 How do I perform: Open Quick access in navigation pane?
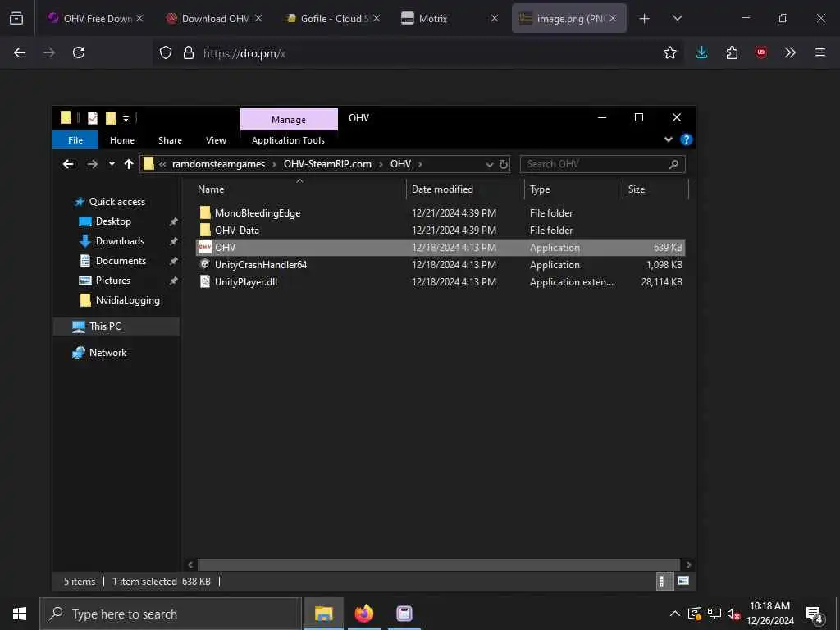point(116,202)
